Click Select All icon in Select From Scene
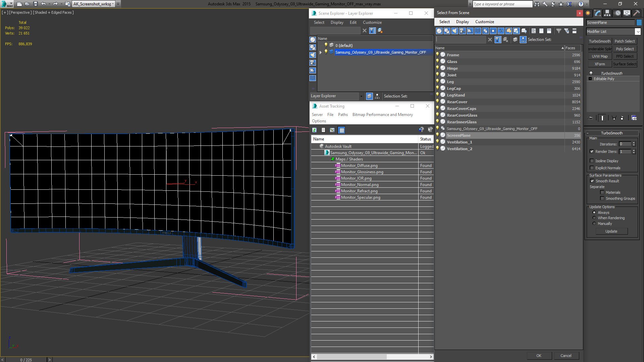Screen dimensions: 644x362 (533, 31)
